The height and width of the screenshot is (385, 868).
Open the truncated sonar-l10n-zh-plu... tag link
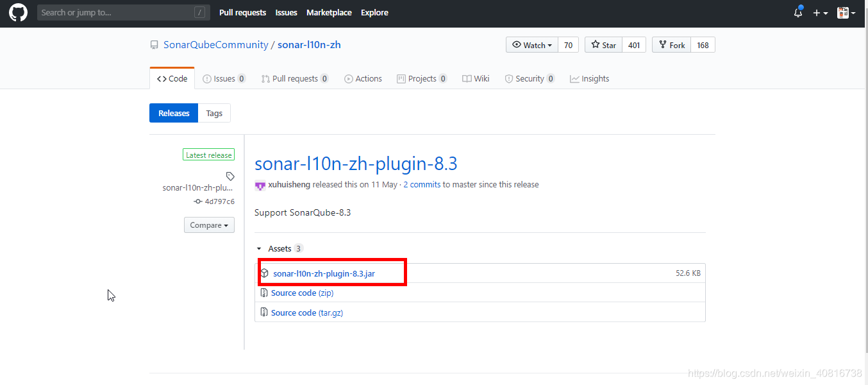click(x=198, y=187)
